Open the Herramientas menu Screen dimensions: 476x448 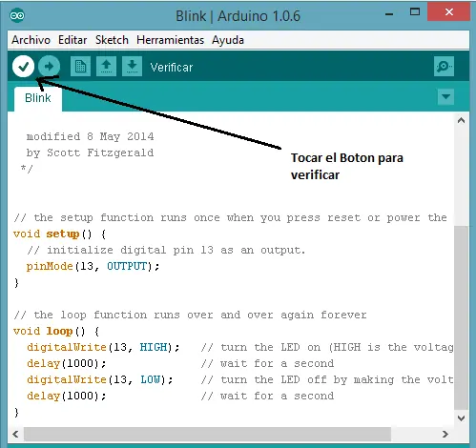tap(171, 40)
